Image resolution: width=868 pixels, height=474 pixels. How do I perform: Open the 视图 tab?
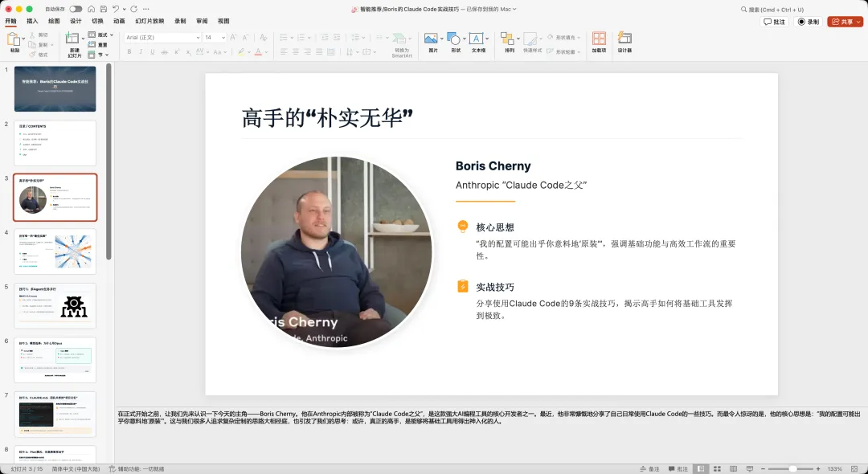point(223,21)
